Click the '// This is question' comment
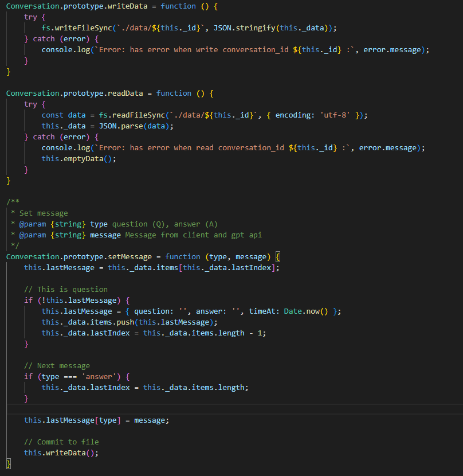The width and height of the screenshot is (463, 476). pos(66,289)
